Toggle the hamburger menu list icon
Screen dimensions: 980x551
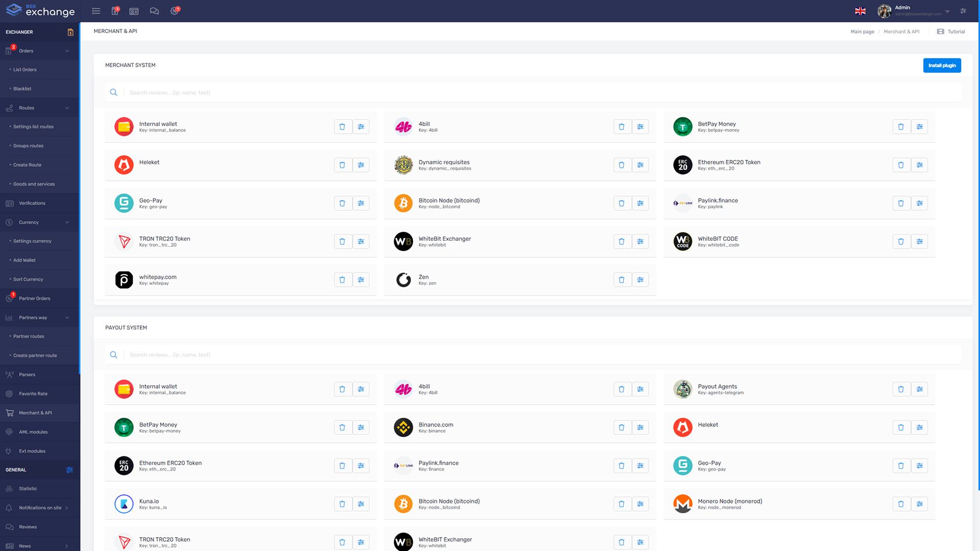96,11
